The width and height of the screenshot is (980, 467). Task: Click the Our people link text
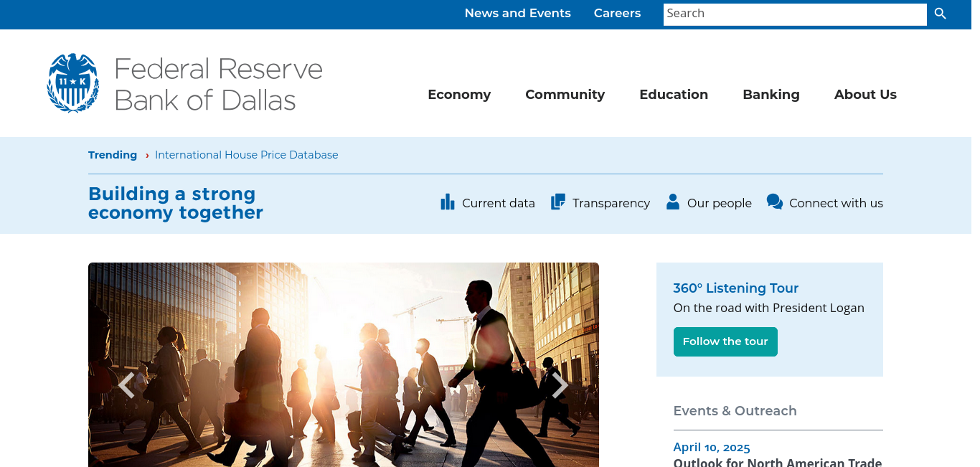pos(720,203)
